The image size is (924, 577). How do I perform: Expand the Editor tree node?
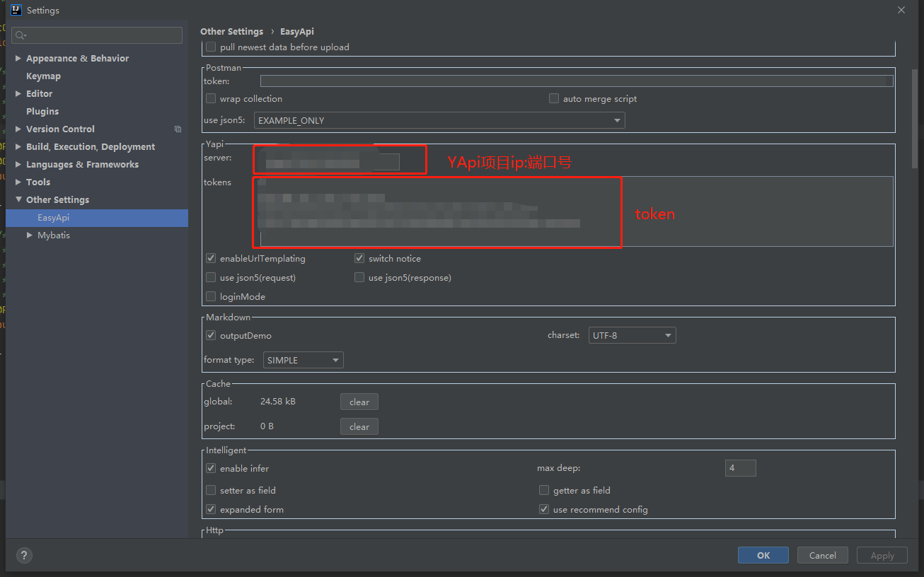click(18, 94)
